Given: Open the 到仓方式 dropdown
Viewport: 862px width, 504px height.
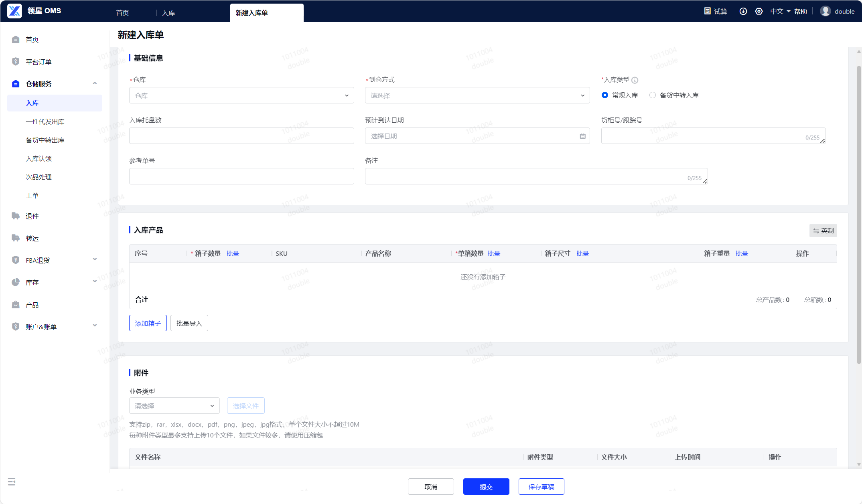Looking at the screenshot, I should click(477, 95).
